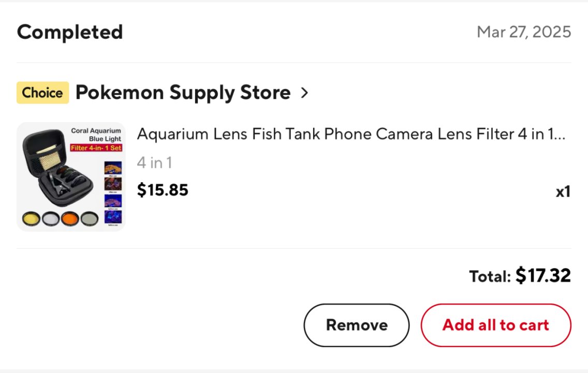Click the chevron beside the store name

[x=304, y=93]
